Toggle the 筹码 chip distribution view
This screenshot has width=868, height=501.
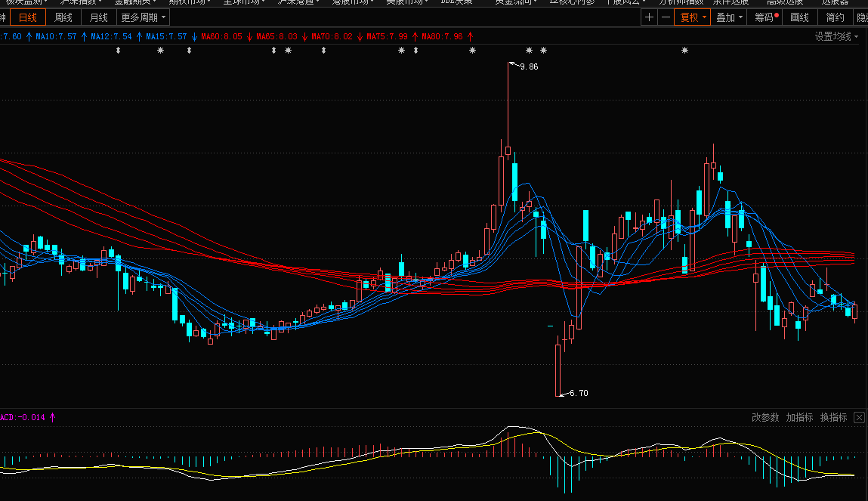tap(765, 17)
